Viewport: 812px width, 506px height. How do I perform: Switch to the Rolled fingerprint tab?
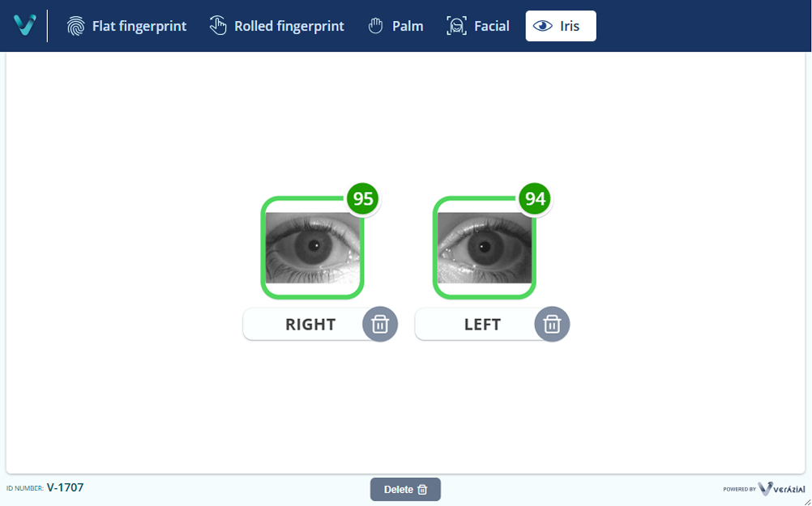pyautogui.click(x=276, y=26)
